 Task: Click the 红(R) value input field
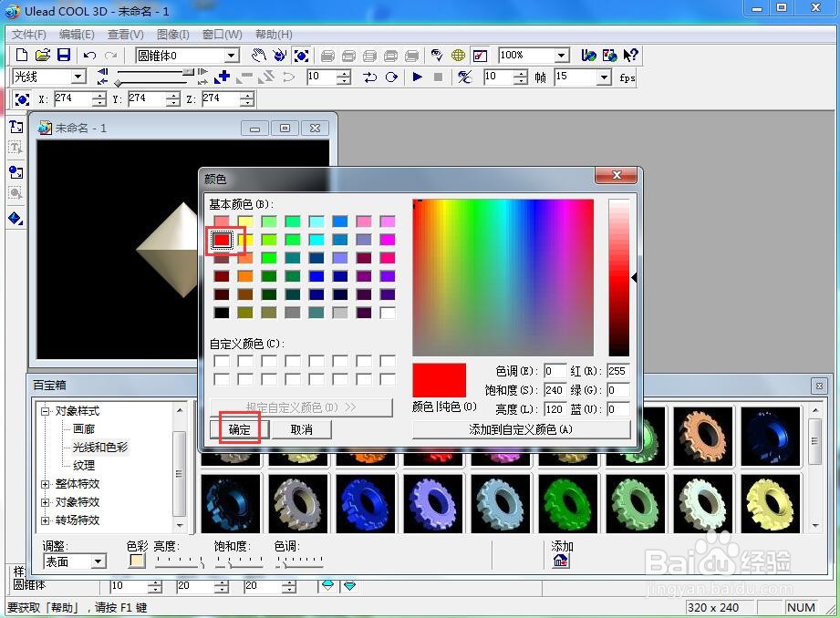(617, 371)
